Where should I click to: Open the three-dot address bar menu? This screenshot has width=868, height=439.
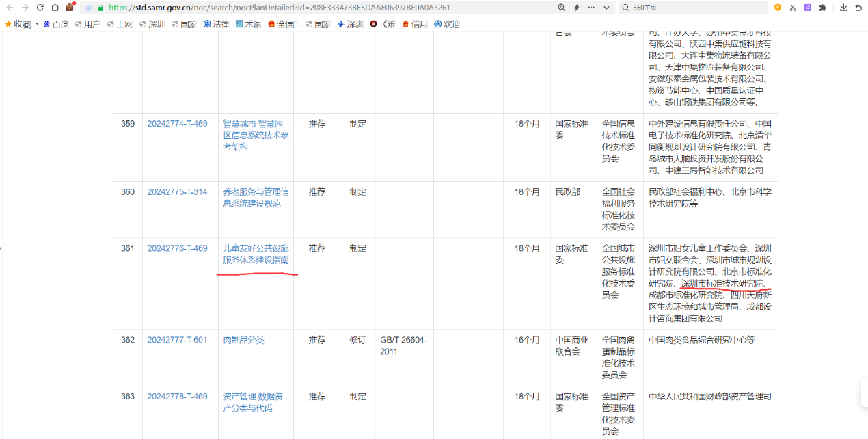pyautogui.click(x=591, y=8)
